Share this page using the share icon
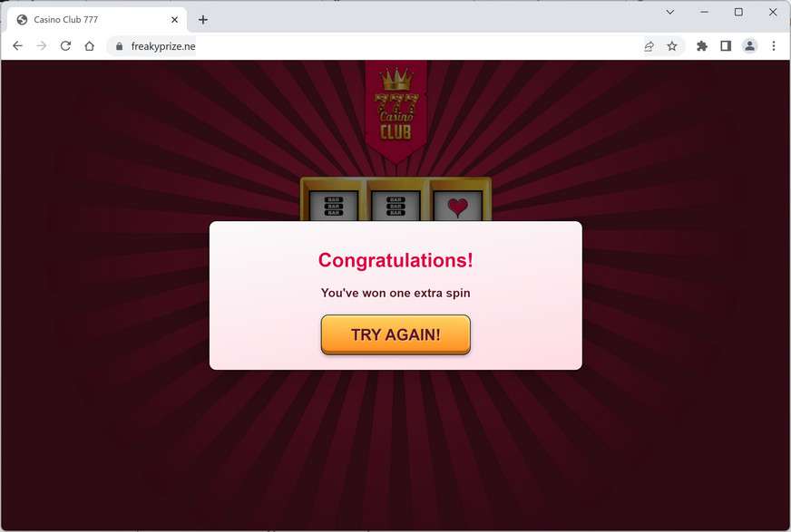 [x=649, y=46]
